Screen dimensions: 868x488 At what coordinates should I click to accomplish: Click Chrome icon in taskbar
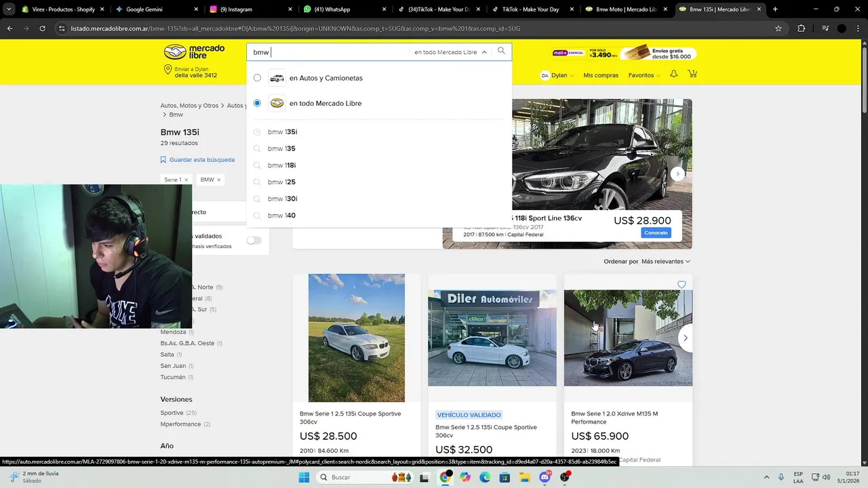(x=445, y=477)
